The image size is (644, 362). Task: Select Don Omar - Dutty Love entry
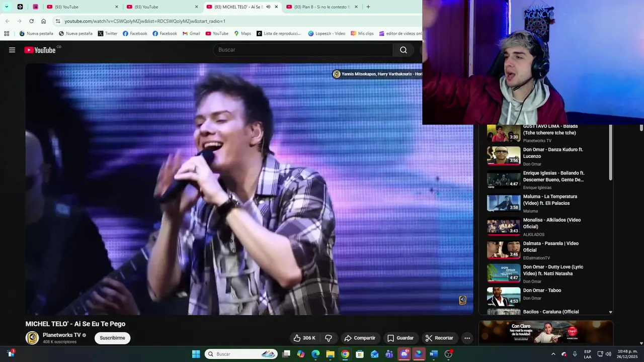546,274
